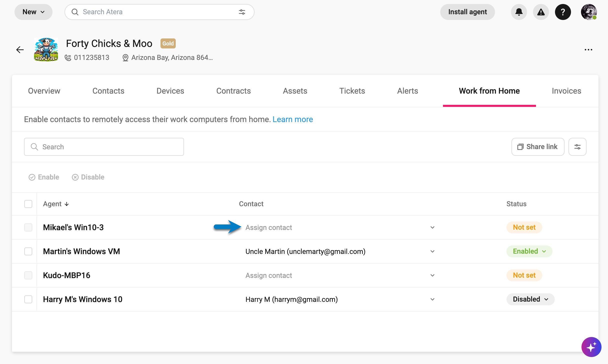The image size is (608, 364).
Task: Select the Work from Home tab
Action: click(489, 91)
